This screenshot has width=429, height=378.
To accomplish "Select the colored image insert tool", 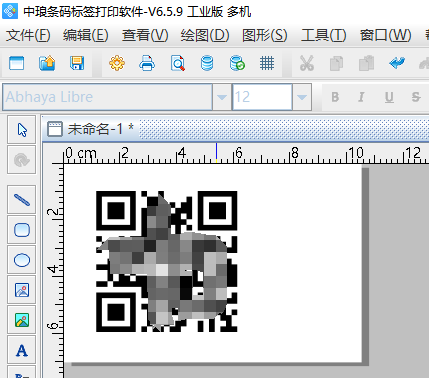I will [22, 320].
